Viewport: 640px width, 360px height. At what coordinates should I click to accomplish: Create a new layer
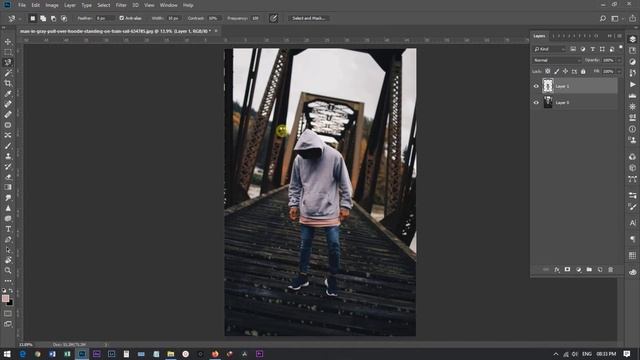tap(600, 269)
